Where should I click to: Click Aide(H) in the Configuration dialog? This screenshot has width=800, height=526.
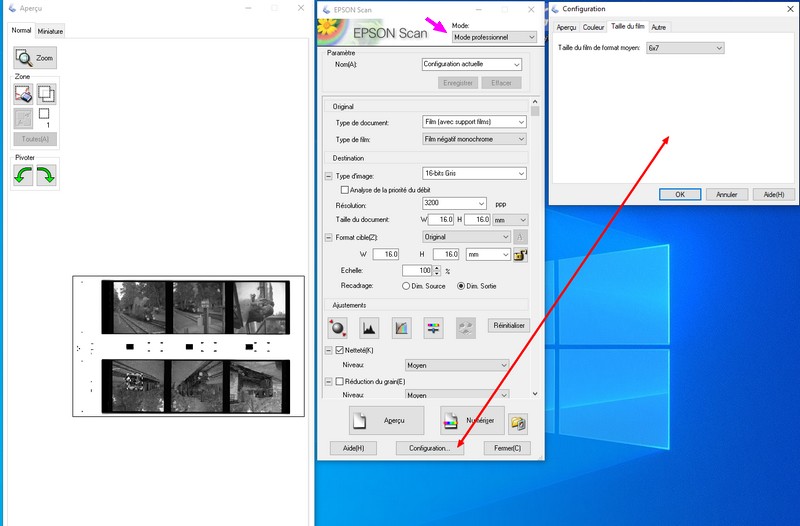[774, 194]
